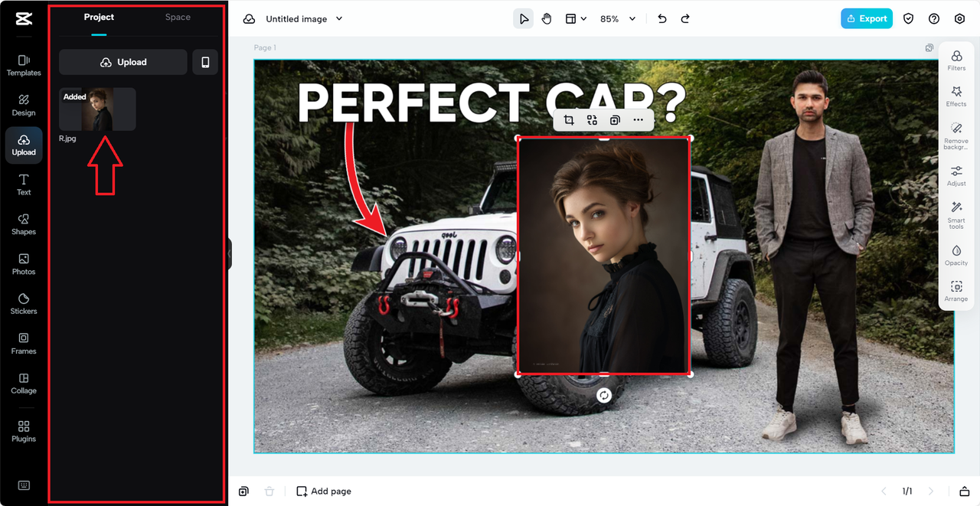This screenshot has width=980, height=506.
Task: Open the Design panel
Action: (x=24, y=105)
